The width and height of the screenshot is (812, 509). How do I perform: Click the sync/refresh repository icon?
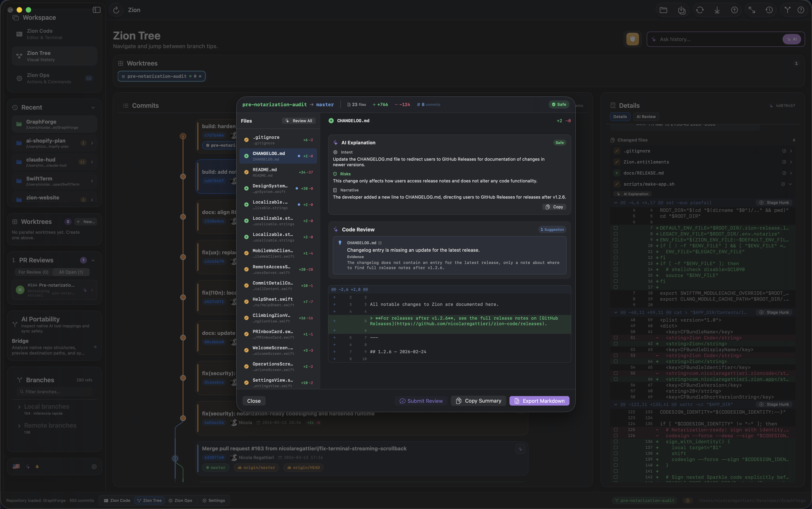(x=700, y=10)
